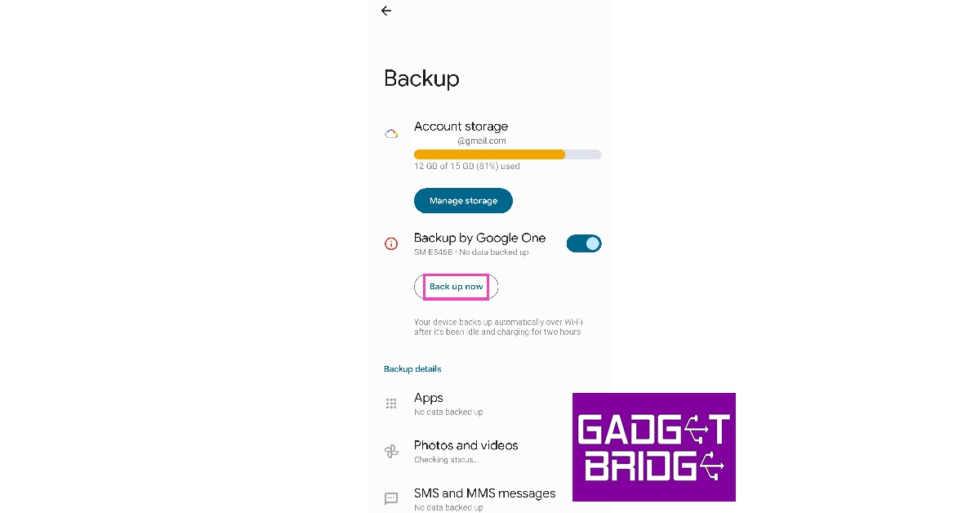Click the Photos pinwheel icon
Viewport: 980px width, 513px height.
(391, 452)
